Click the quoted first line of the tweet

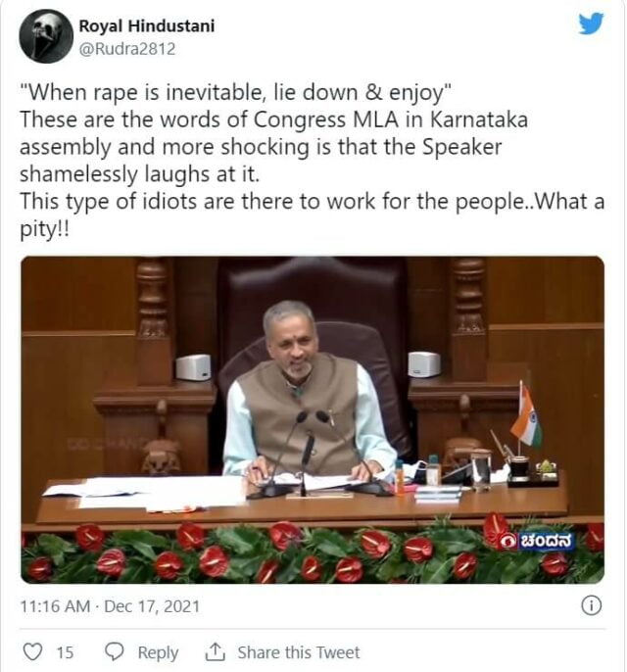[236, 92]
